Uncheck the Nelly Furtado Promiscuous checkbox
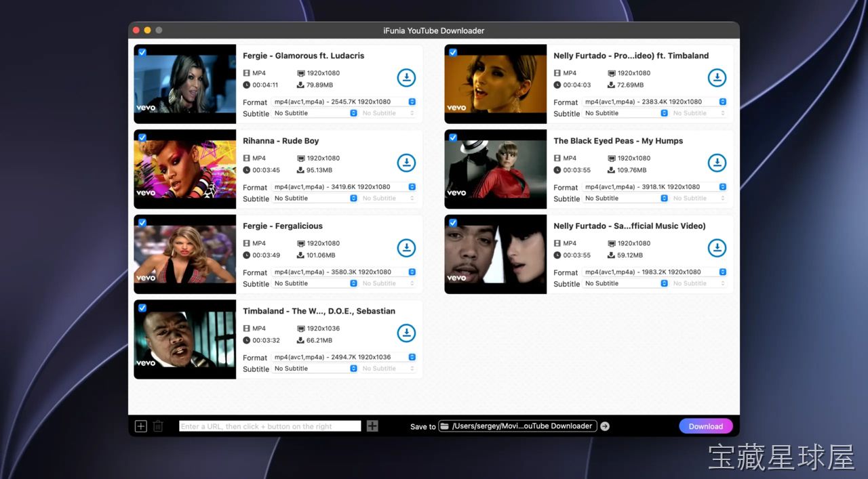 (453, 52)
